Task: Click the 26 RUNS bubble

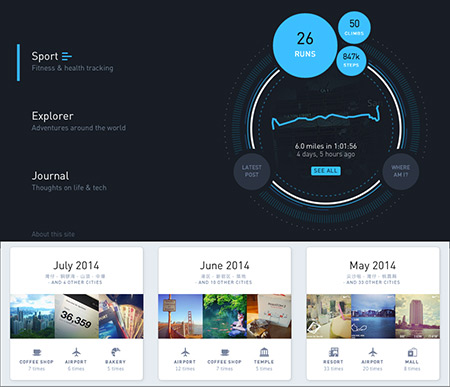Action: pos(305,46)
